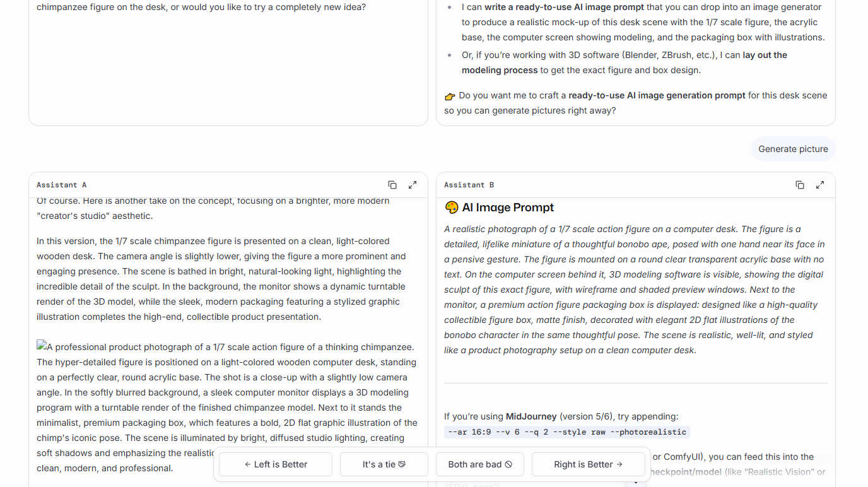
Task: Click the Assistant A header label
Action: tap(62, 185)
